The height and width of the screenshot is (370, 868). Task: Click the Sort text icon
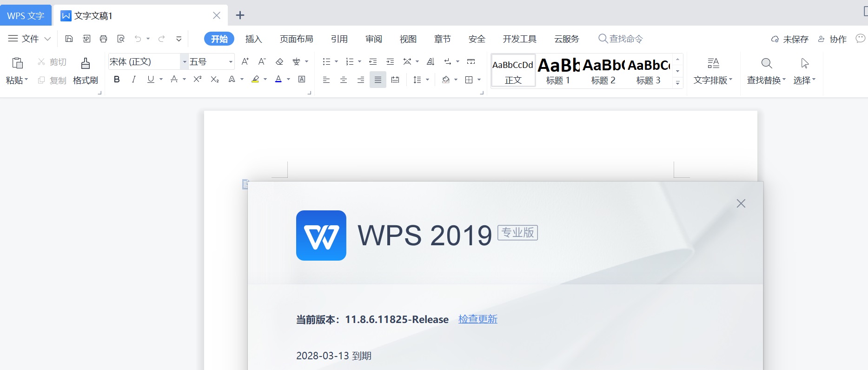(x=431, y=61)
